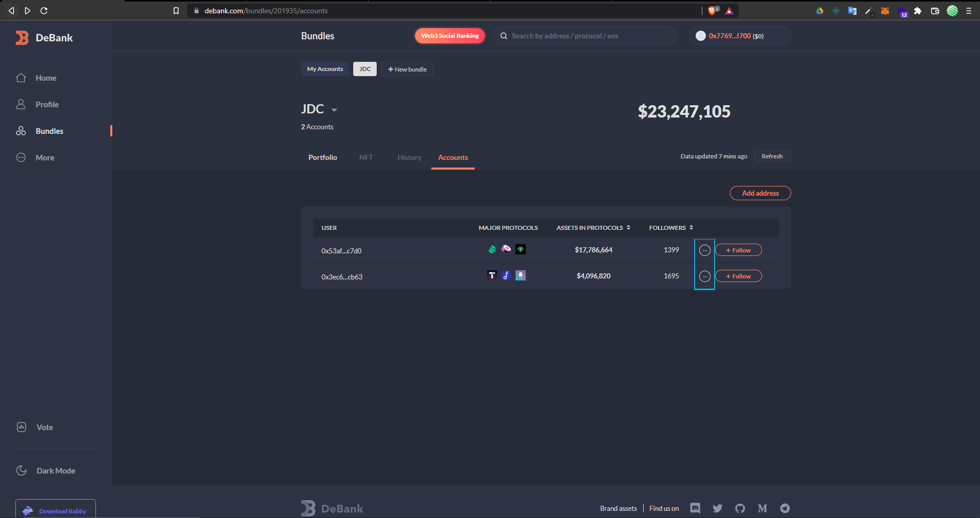
Task: Open the GitHub icon in footer
Action: click(740, 508)
